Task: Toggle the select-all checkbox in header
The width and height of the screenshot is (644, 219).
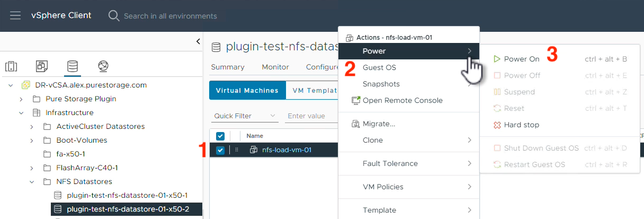Action: (x=220, y=136)
